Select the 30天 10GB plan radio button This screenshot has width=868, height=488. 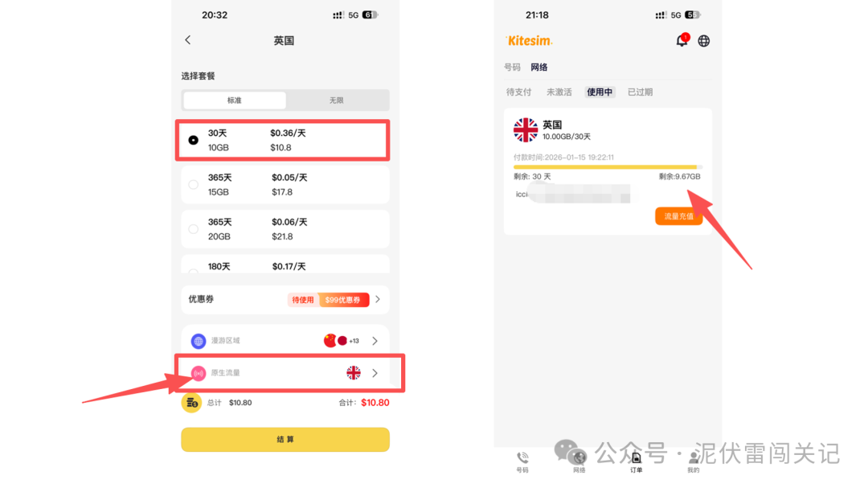coord(193,139)
